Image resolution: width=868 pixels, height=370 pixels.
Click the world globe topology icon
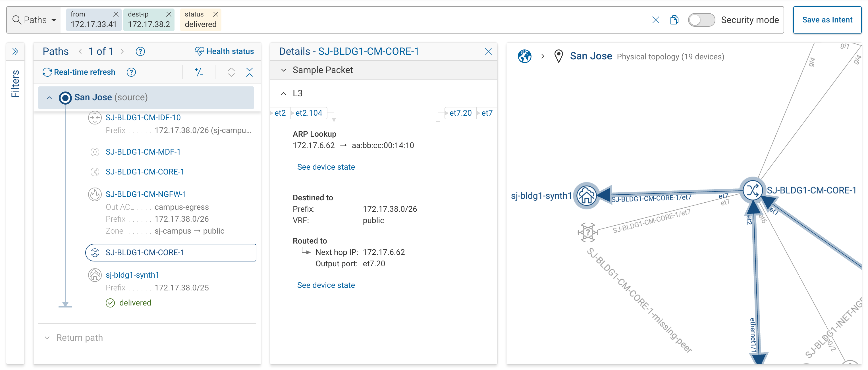(x=524, y=56)
